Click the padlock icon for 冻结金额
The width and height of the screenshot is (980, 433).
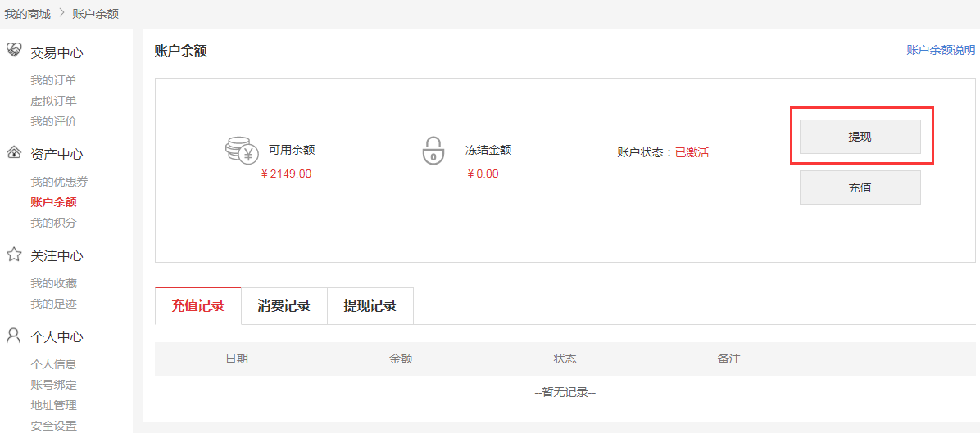[433, 151]
